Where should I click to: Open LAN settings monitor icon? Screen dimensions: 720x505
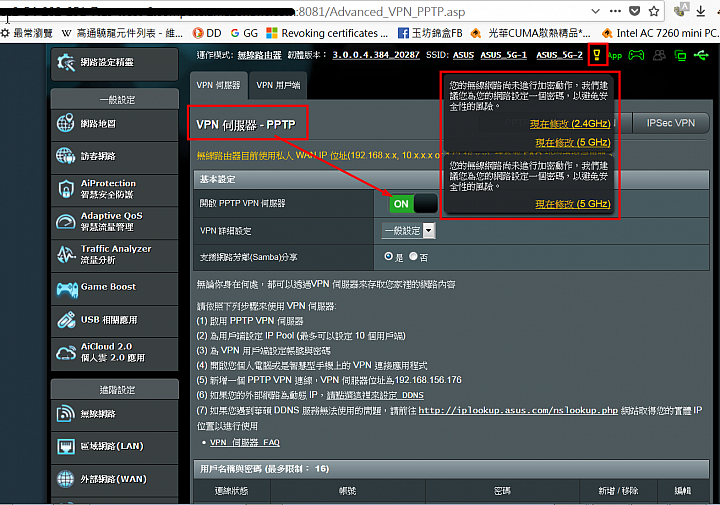click(66, 446)
